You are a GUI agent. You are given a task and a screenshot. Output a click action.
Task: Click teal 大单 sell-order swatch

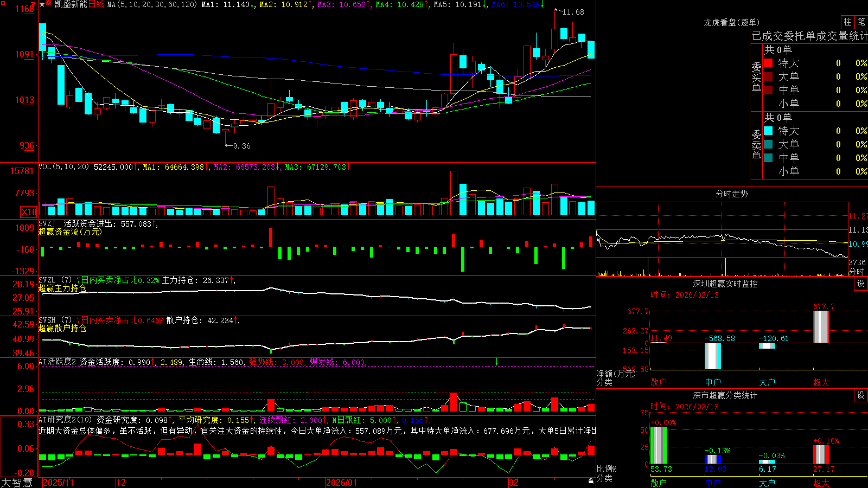pyautogui.click(x=768, y=144)
